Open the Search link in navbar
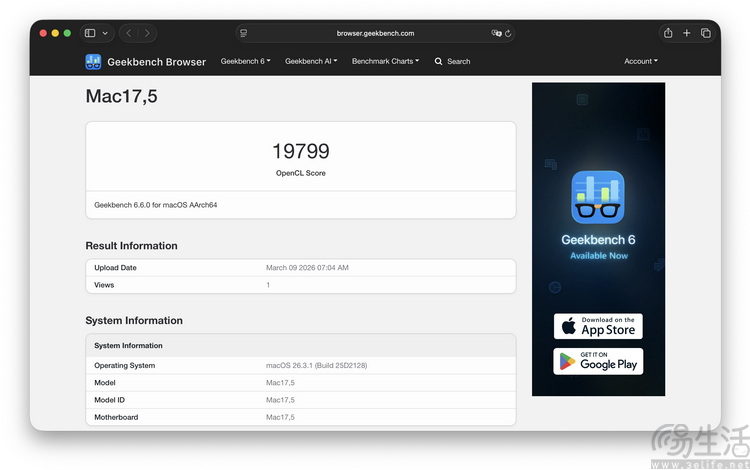The image size is (750, 470). (x=459, y=61)
